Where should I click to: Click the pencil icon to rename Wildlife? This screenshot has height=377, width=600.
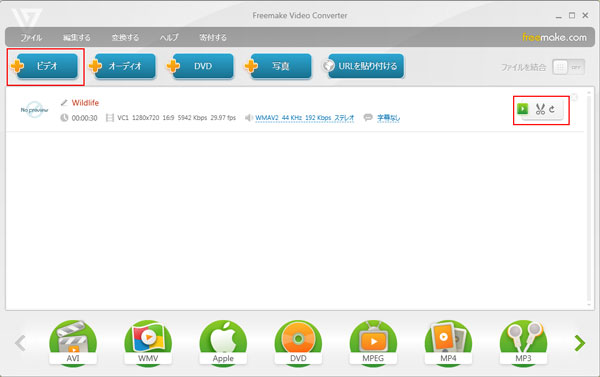64,103
